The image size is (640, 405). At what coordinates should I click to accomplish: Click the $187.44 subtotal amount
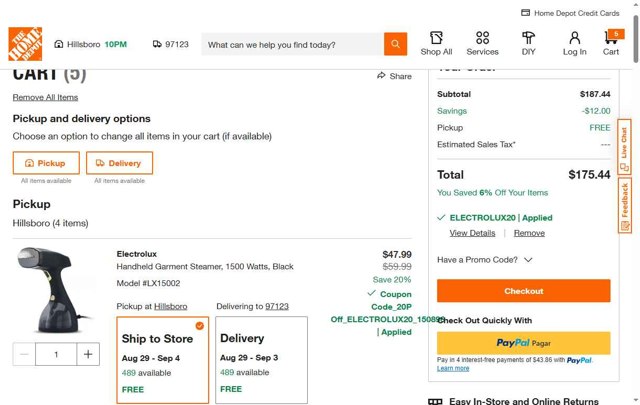coord(595,94)
